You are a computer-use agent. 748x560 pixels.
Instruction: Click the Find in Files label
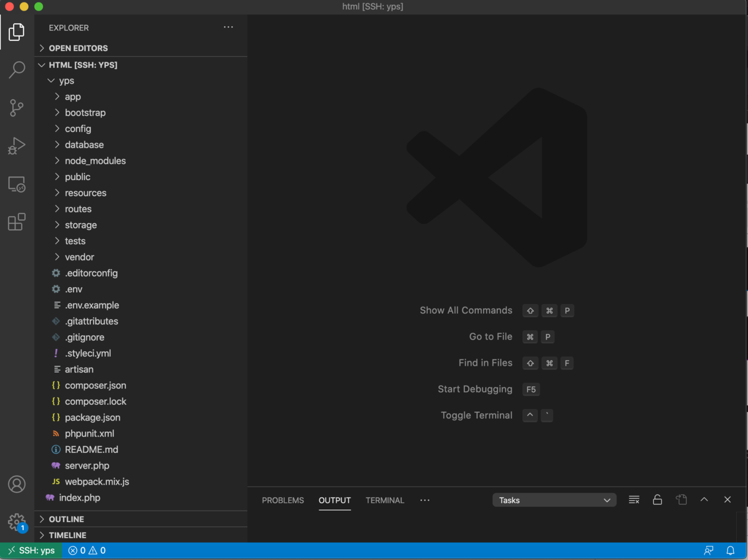pyautogui.click(x=485, y=363)
